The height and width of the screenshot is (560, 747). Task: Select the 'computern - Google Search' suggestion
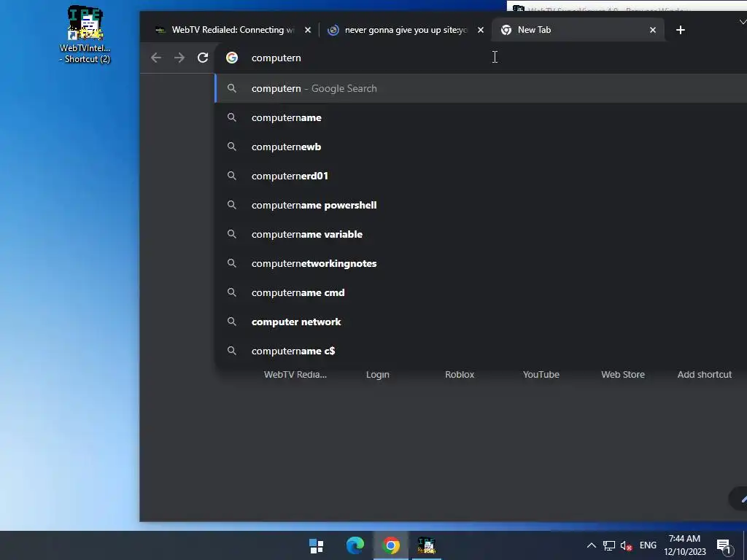[x=481, y=88]
